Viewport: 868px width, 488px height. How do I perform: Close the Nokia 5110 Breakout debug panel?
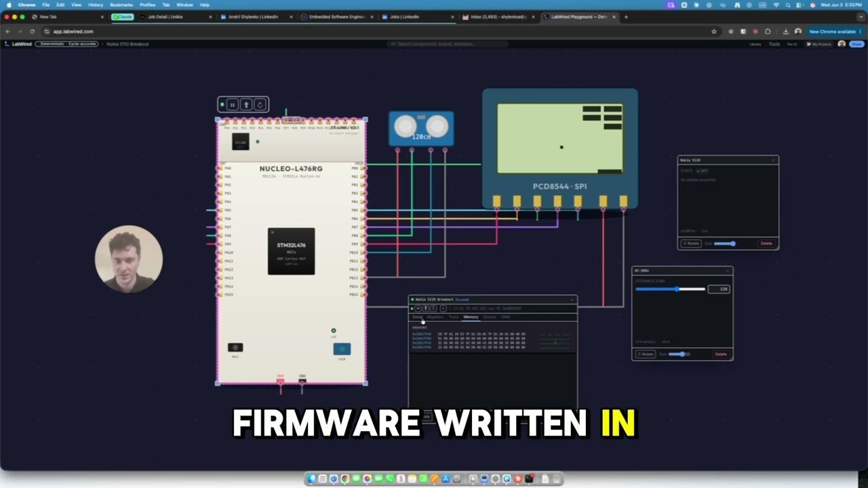[572, 299]
